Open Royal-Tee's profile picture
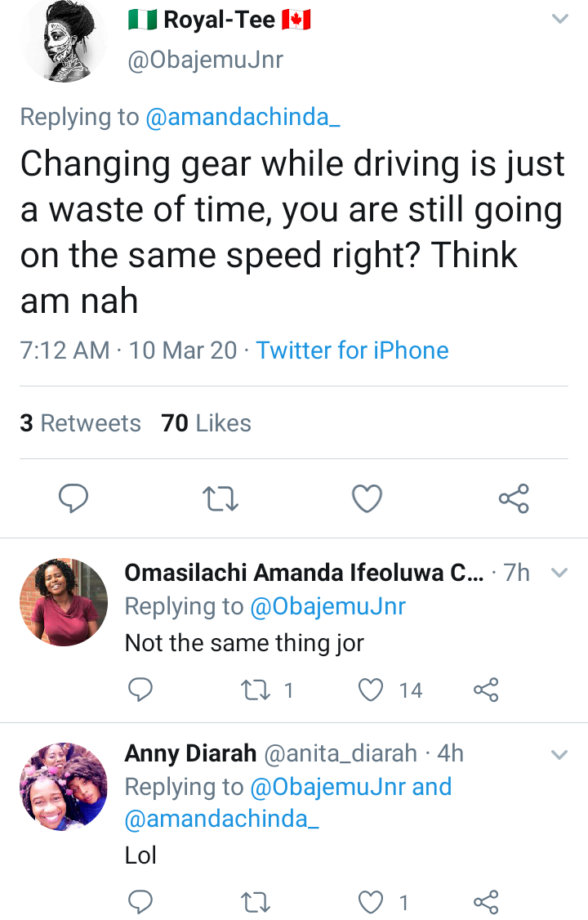Image resolution: width=588 pixels, height=920 pixels. click(64, 39)
